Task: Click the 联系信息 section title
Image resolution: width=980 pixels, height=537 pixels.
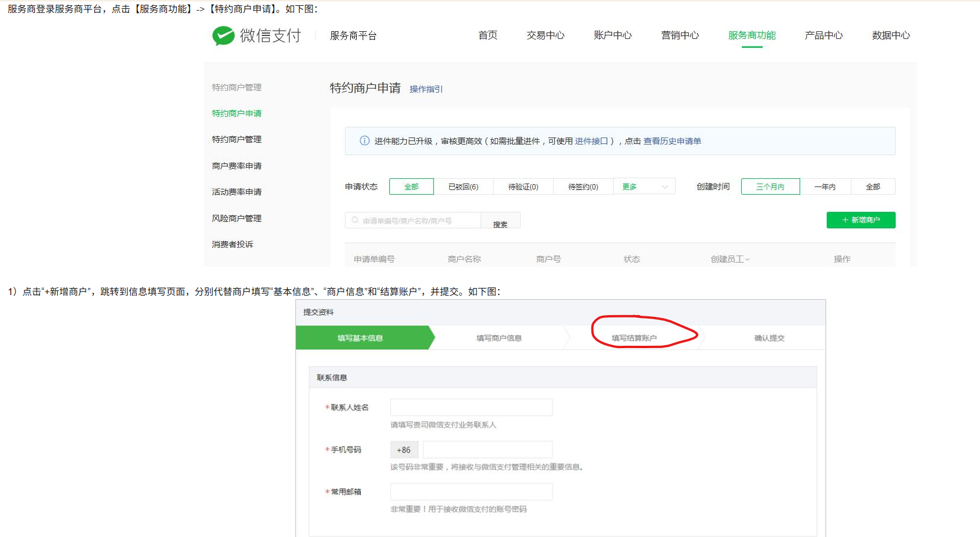Action: click(332, 378)
